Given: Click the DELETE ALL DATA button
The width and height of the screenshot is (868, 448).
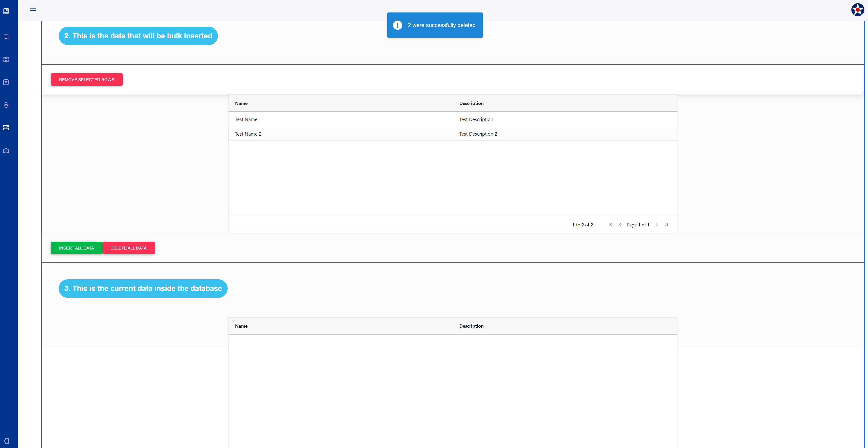Looking at the screenshot, I should tap(128, 248).
